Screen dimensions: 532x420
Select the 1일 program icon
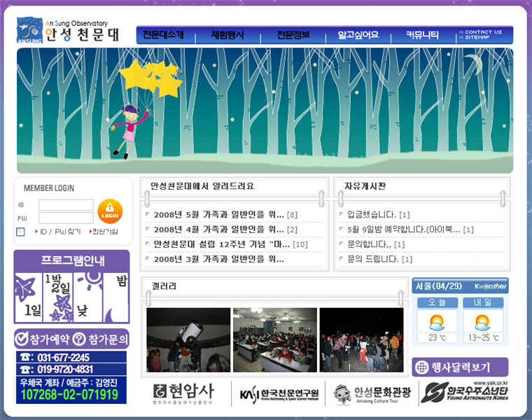click(x=28, y=297)
